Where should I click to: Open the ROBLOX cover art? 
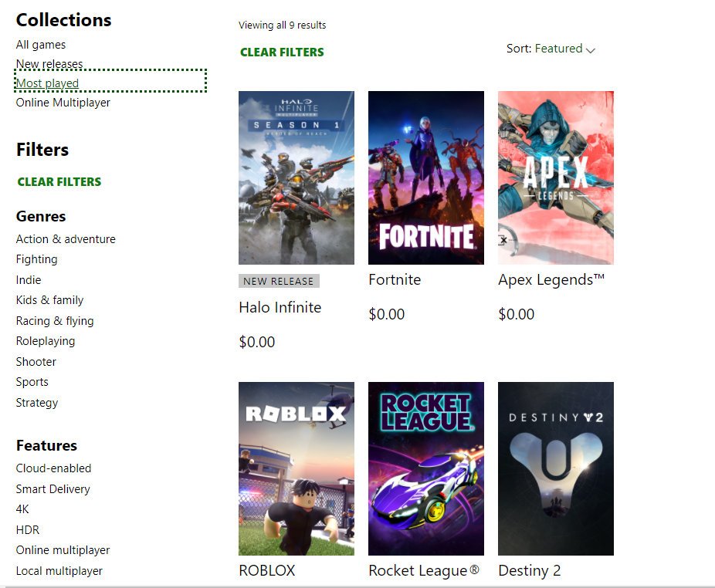click(x=297, y=468)
